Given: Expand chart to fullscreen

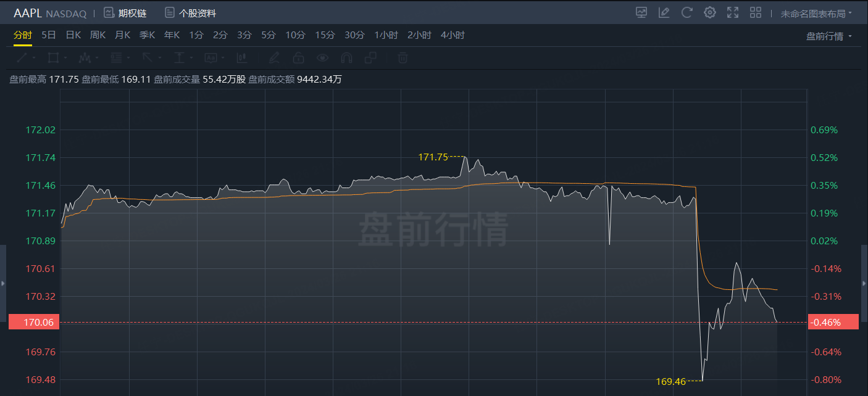Looking at the screenshot, I should [733, 12].
